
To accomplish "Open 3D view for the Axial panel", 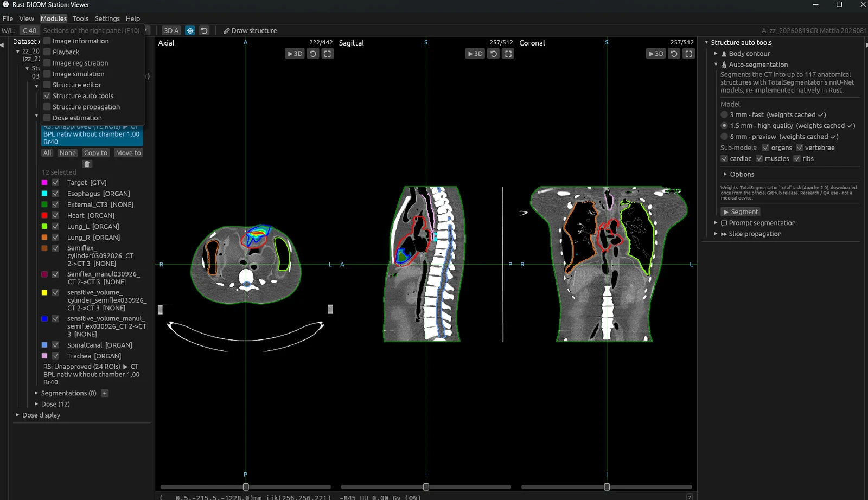I will click(x=295, y=54).
